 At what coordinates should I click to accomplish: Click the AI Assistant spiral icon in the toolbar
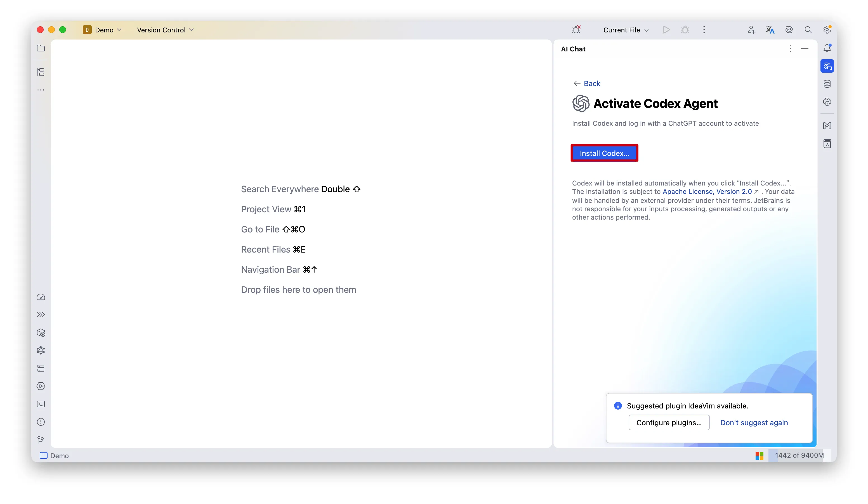(x=789, y=30)
